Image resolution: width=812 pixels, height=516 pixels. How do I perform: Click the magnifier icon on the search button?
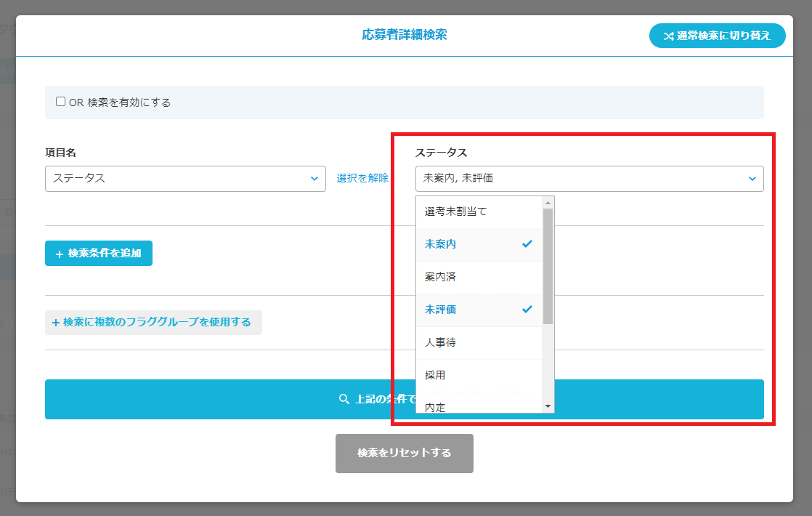pyautogui.click(x=345, y=399)
